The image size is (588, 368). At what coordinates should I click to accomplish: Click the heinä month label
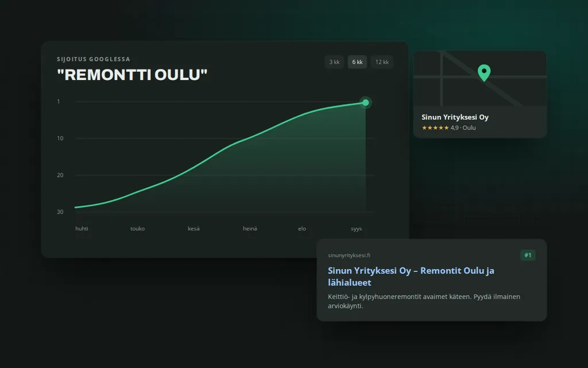[x=250, y=229]
